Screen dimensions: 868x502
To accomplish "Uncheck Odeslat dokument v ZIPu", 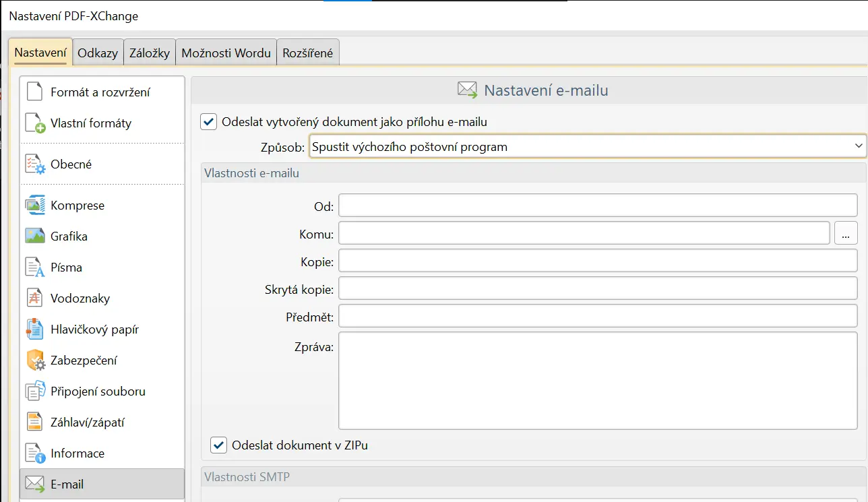I will [218, 445].
